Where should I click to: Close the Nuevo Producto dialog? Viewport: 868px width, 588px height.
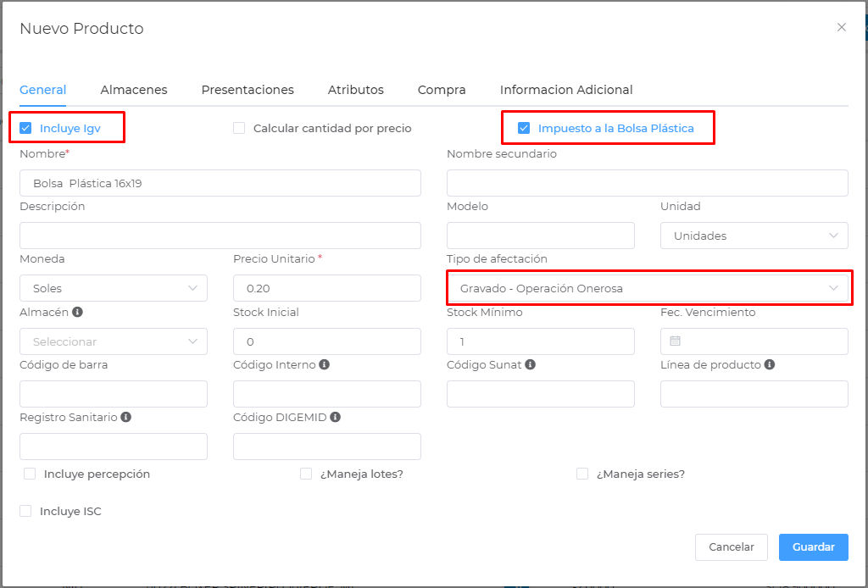[x=842, y=27]
